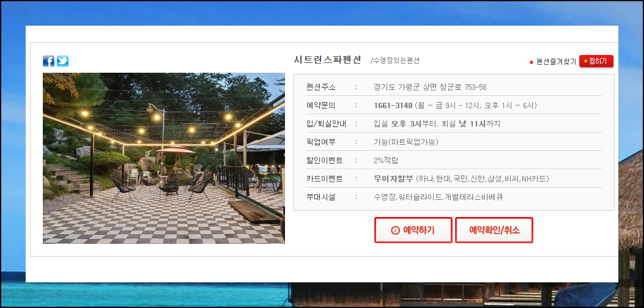
Task: Click the check-in text 입실 오후 3시부터
Action: pyautogui.click(x=404, y=123)
